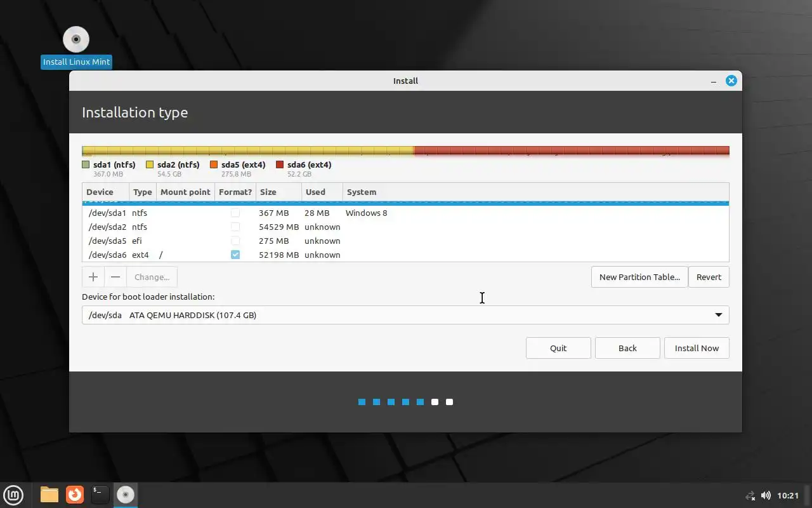Sort by the Device column header
Screen dimensions: 812x508
(x=105, y=192)
